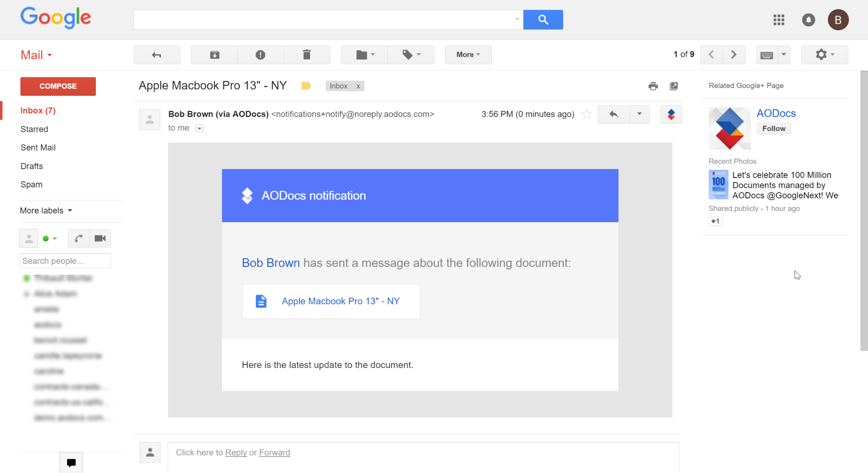Report email as spam
868x473 pixels.
261,55
